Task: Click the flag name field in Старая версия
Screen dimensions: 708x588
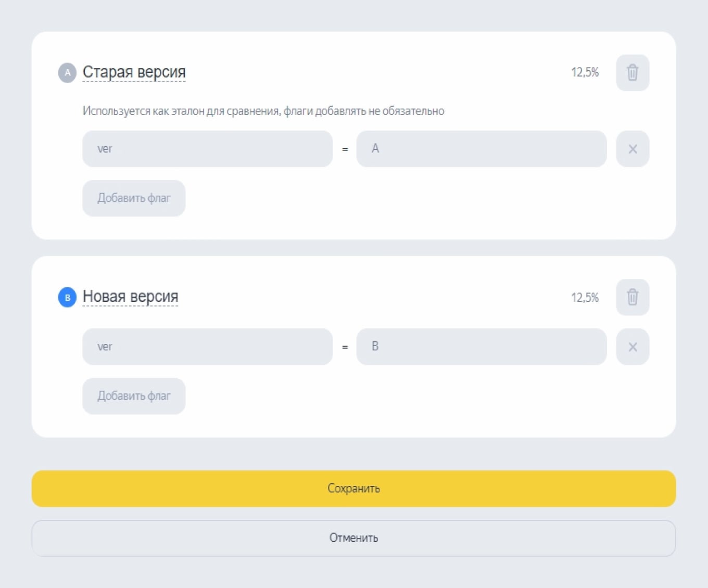Action: (207, 149)
